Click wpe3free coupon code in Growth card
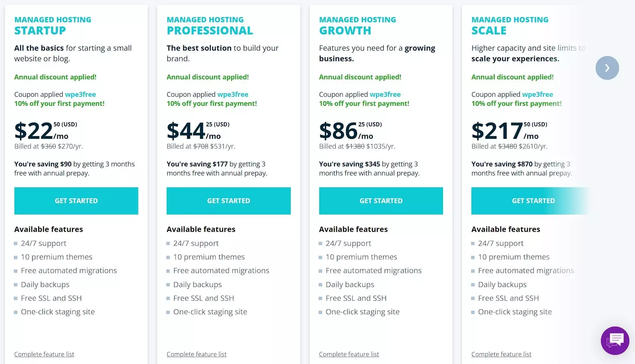635x364 pixels. (x=385, y=95)
